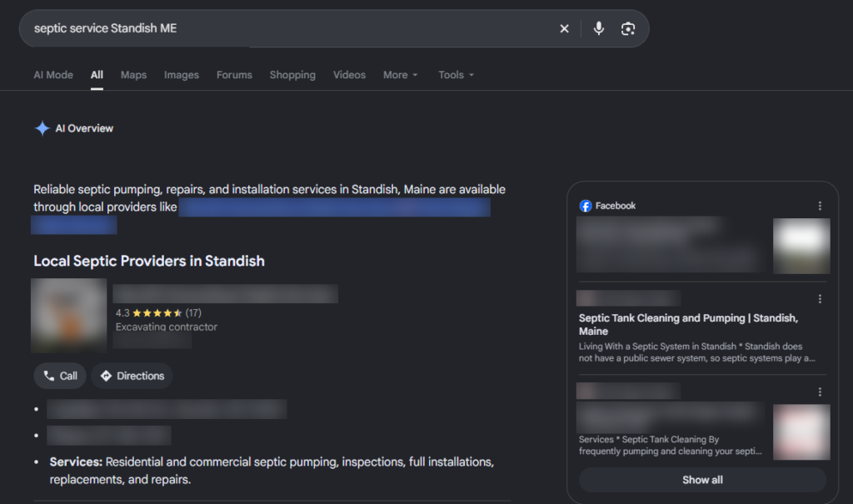The image size is (853, 504).
Task: Open Google Lens image search icon
Action: tap(628, 28)
